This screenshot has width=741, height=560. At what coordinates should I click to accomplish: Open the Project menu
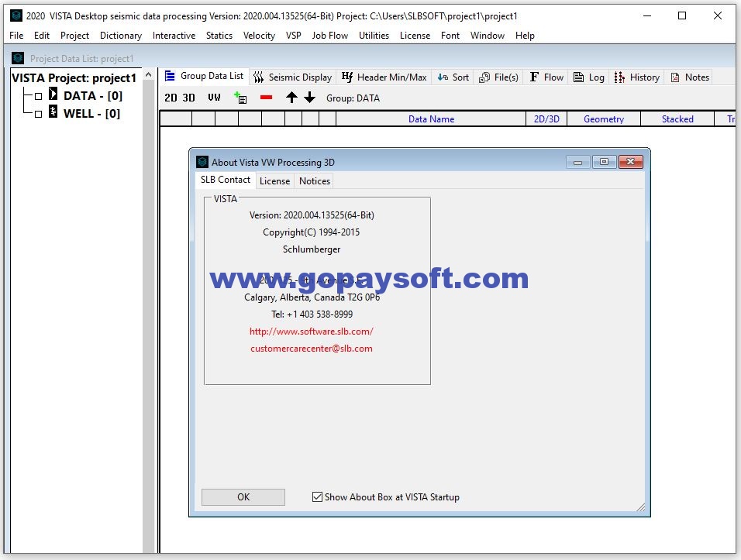[74, 36]
